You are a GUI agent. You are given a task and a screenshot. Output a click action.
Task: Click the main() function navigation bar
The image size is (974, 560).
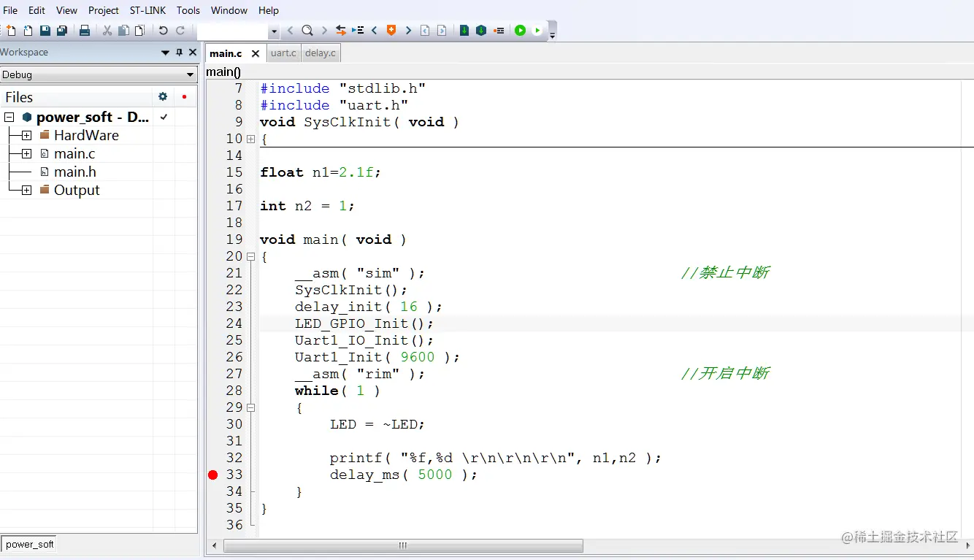(x=590, y=72)
